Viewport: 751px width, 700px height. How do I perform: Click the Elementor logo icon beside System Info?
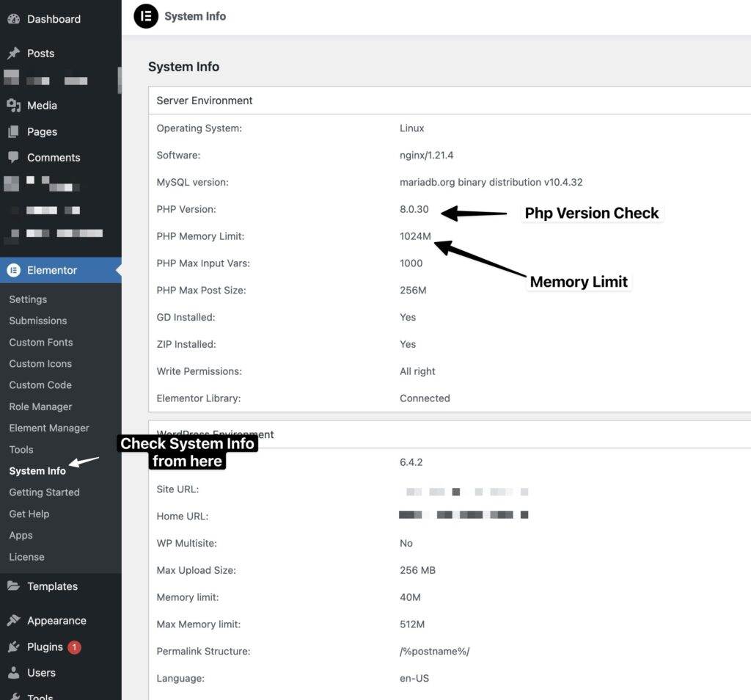click(145, 15)
